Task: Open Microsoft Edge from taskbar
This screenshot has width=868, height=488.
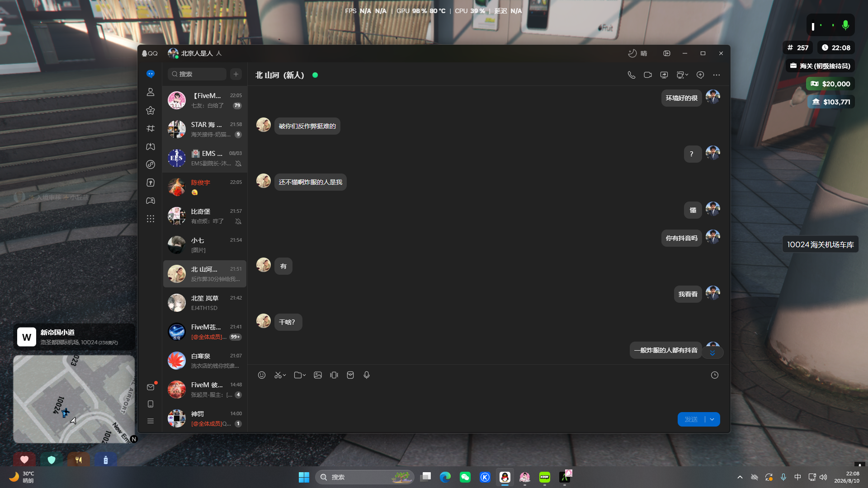Action: click(x=445, y=477)
